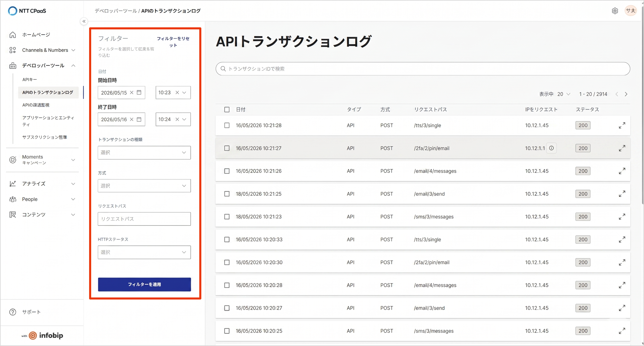
Task: Clear the start time 10:23
Action: [177, 93]
